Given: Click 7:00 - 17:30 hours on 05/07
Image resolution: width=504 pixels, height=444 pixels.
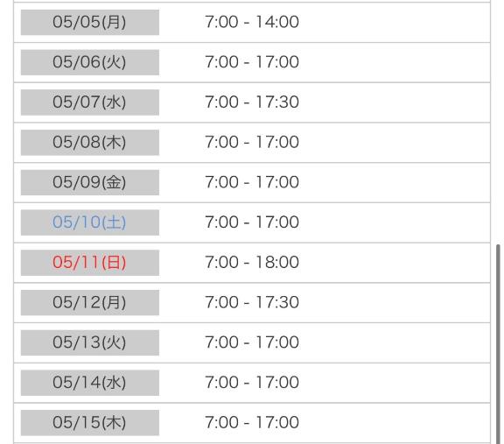Looking at the screenshot, I should tap(252, 102).
